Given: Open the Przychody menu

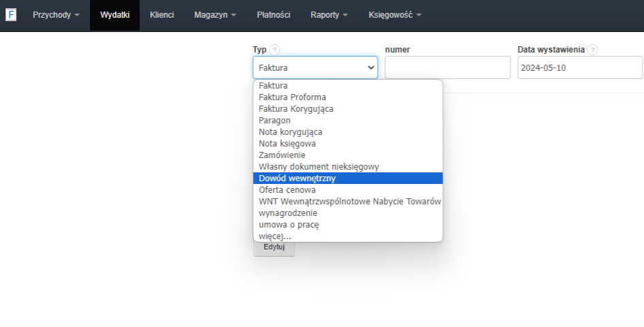Looking at the screenshot, I should pyautogui.click(x=56, y=15).
